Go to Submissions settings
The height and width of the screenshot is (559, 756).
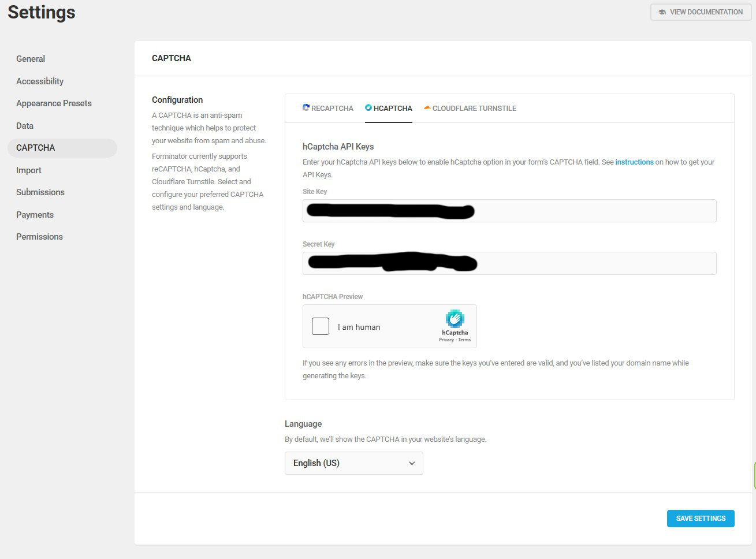pos(40,192)
